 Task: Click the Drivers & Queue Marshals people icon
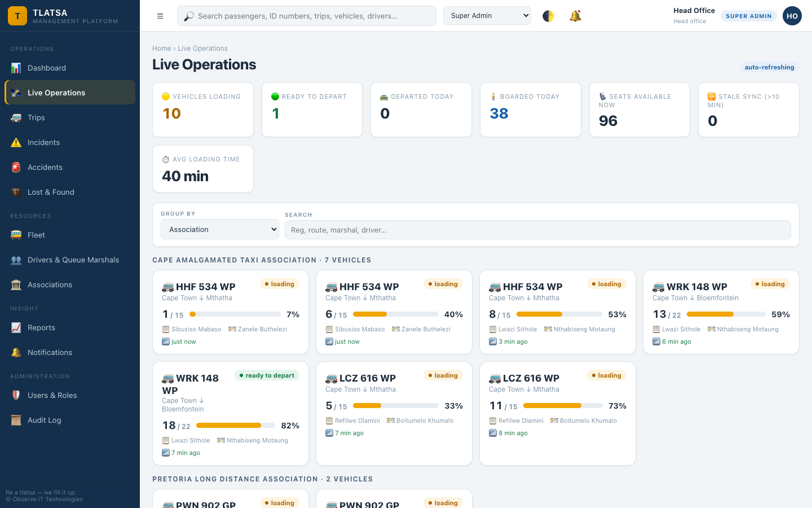coord(16,260)
